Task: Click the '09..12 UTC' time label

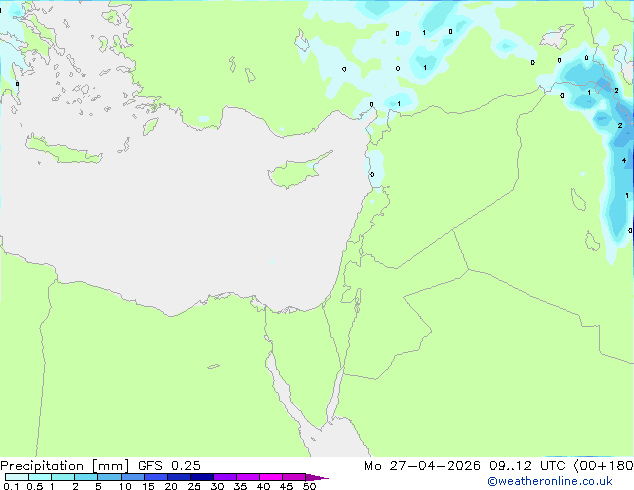Action: 527,466
